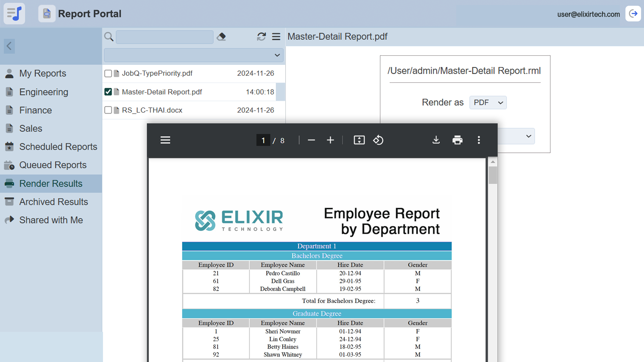
Task: Open the Render as PDF dropdown
Action: coord(488,103)
